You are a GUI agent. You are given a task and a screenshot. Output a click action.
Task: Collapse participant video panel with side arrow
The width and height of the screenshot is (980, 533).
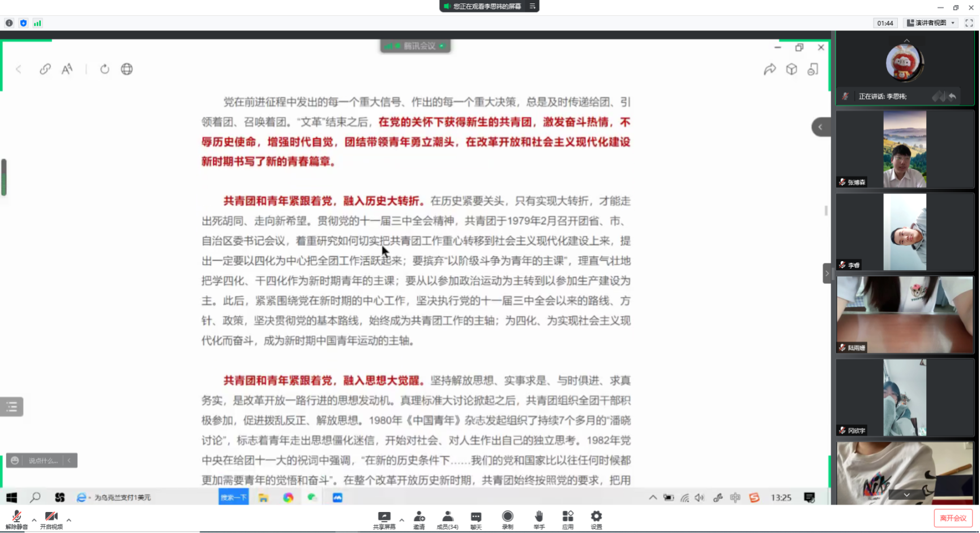827,274
